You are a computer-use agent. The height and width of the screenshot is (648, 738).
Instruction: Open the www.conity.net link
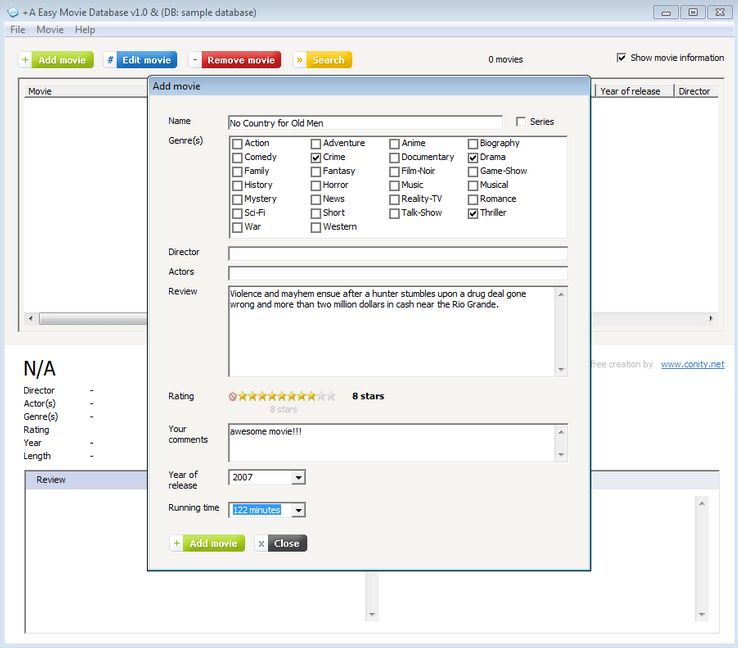[692, 364]
